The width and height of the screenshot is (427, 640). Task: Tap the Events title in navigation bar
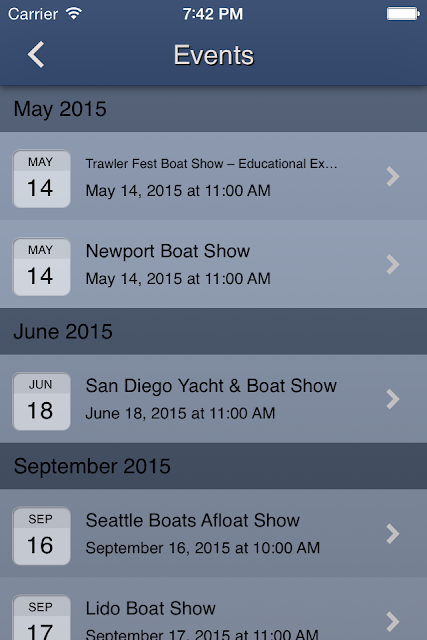(x=214, y=55)
